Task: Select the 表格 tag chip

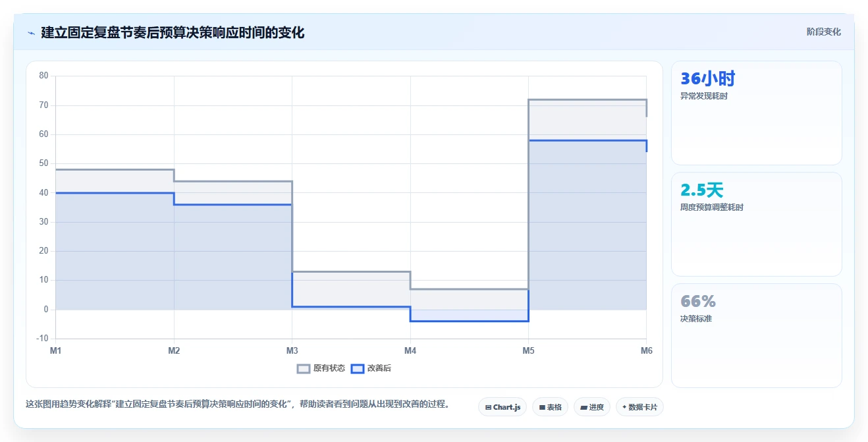Action: (x=550, y=407)
